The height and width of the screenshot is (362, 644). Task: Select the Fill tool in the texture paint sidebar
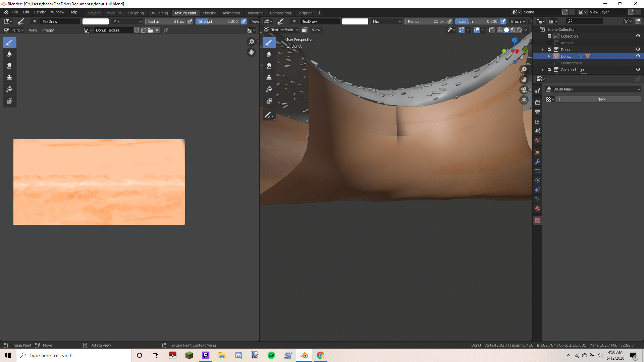269,89
